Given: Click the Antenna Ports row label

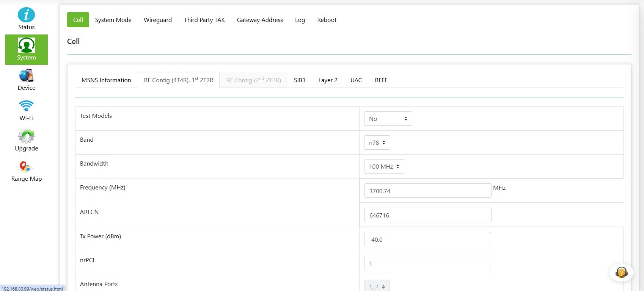Looking at the screenshot, I should [x=99, y=284].
